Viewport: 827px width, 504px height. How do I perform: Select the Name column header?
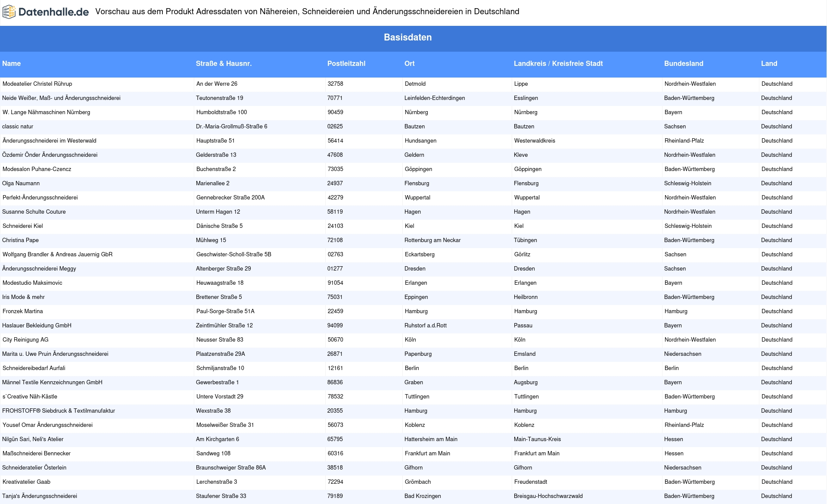(12, 63)
